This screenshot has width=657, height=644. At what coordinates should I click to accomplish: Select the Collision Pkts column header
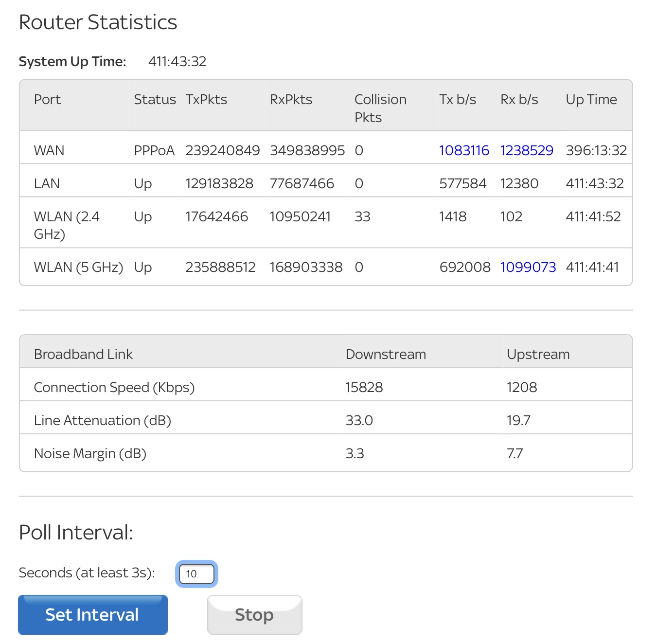(x=381, y=108)
